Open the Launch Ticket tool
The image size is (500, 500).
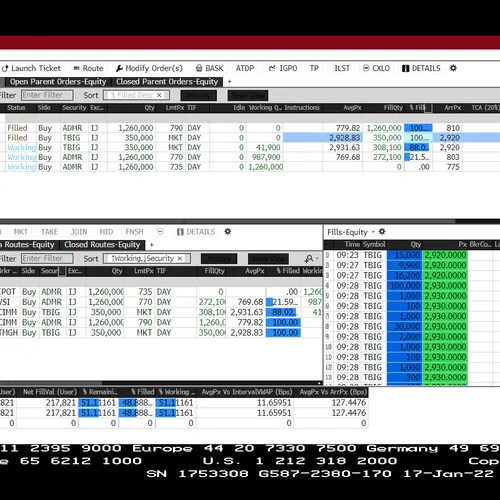[31, 68]
